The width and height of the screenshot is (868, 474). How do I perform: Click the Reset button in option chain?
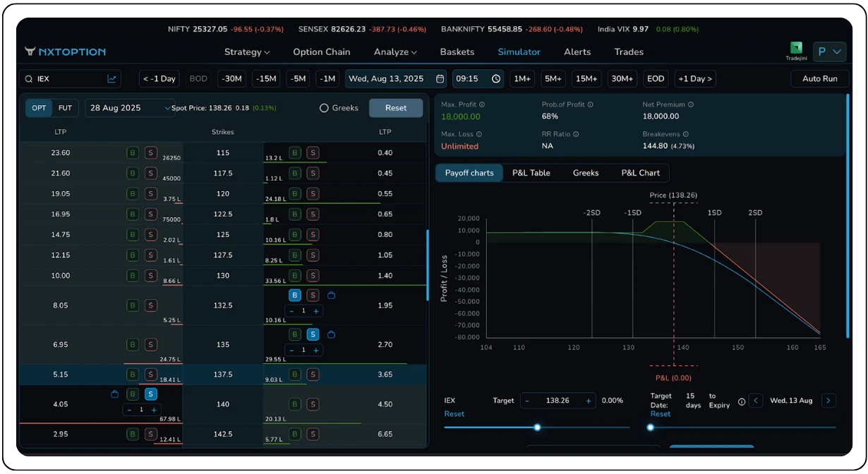click(396, 108)
